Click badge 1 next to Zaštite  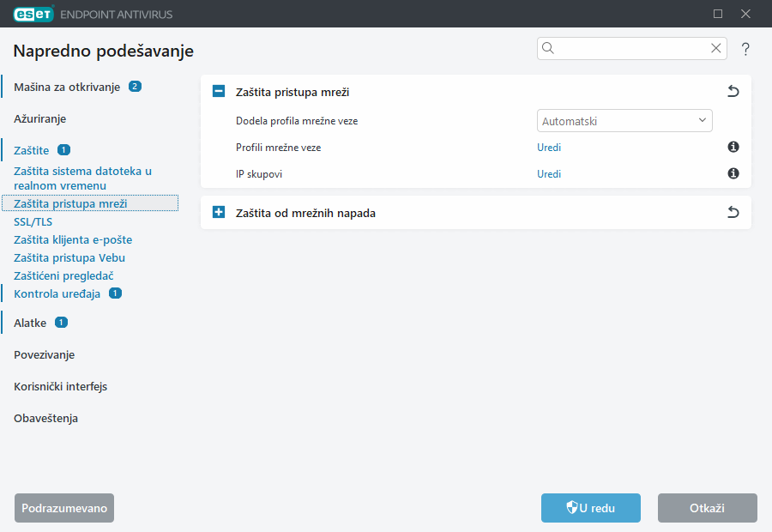(x=64, y=149)
